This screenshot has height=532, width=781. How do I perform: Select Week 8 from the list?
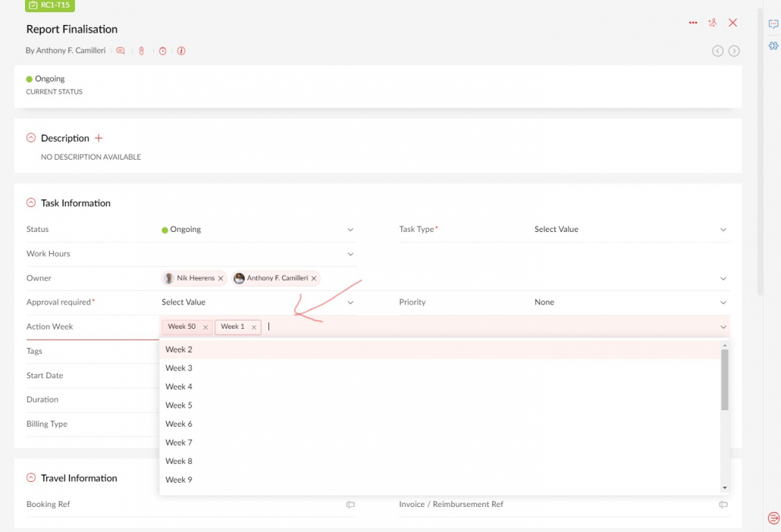coord(440,461)
